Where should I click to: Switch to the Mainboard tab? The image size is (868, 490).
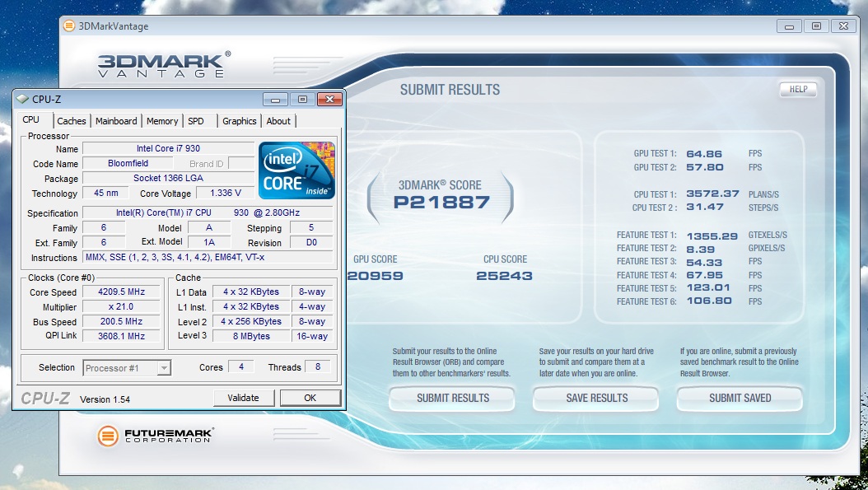[116, 121]
